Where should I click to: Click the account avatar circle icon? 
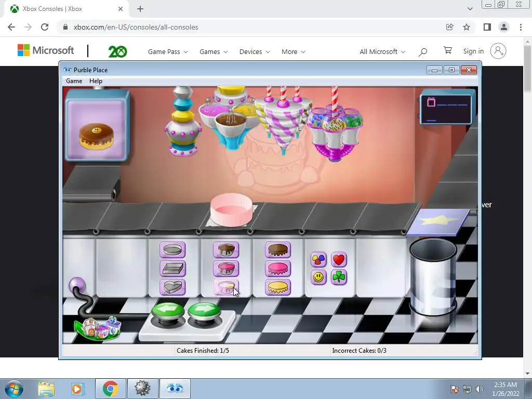pyautogui.click(x=498, y=51)
